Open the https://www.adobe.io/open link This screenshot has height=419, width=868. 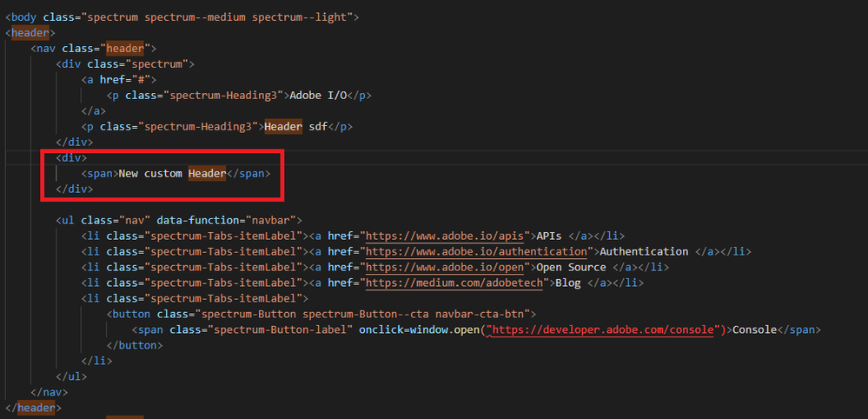pyautogui.click(x=465, y=267)
